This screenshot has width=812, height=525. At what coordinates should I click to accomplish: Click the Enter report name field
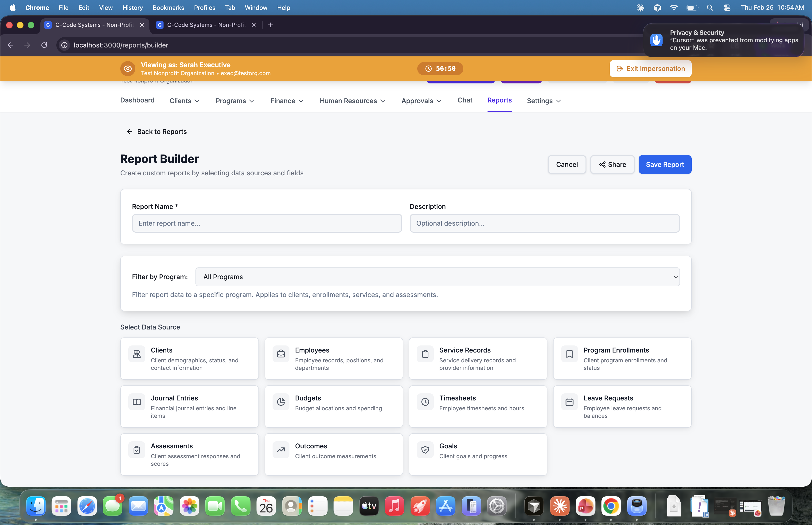click(267, 223)
